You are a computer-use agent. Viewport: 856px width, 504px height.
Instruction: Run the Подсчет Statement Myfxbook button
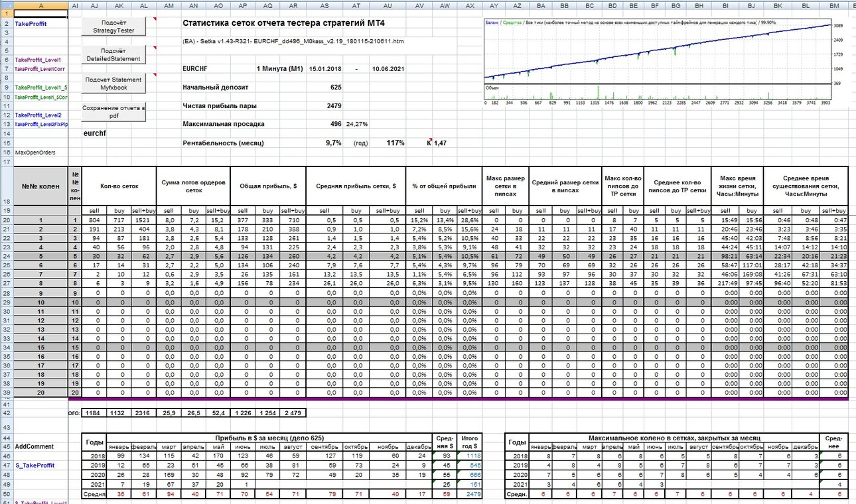click(x=113, y=83)
